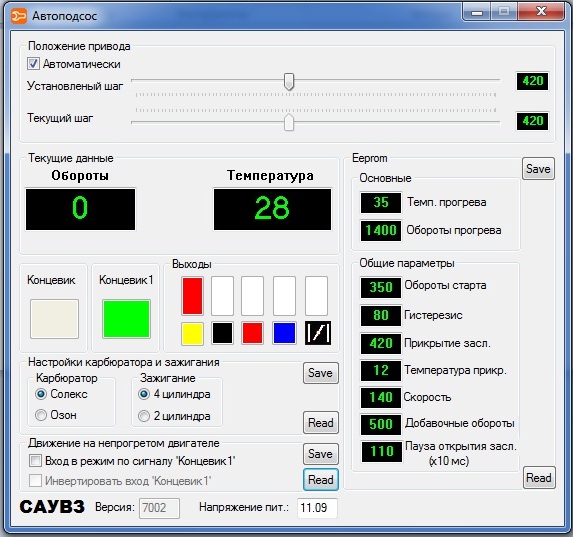Screen dimensions: 574x537
Task: Click highlighted Read button for cold engine mode
Action: click(321, 480)
